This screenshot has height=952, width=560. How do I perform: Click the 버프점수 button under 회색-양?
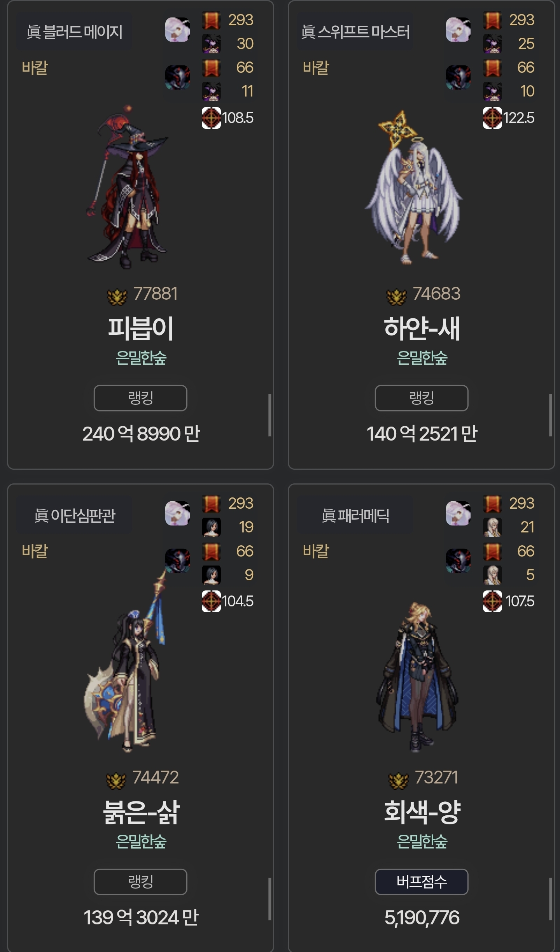[422, 882]
